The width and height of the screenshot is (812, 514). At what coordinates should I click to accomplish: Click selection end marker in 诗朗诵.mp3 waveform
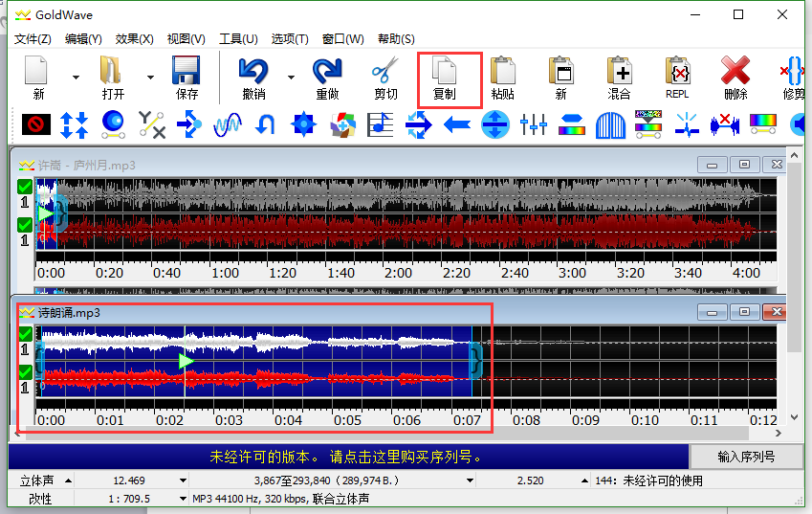point(475,360)
